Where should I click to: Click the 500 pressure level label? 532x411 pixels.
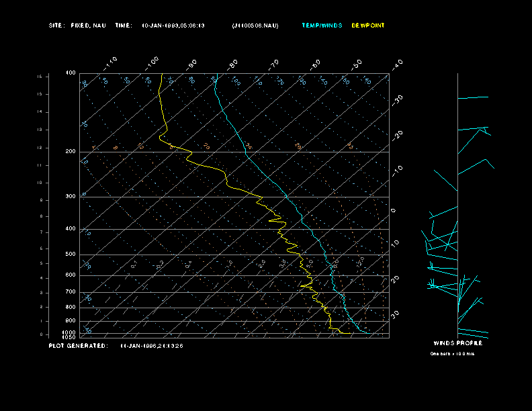pos(70,255)
